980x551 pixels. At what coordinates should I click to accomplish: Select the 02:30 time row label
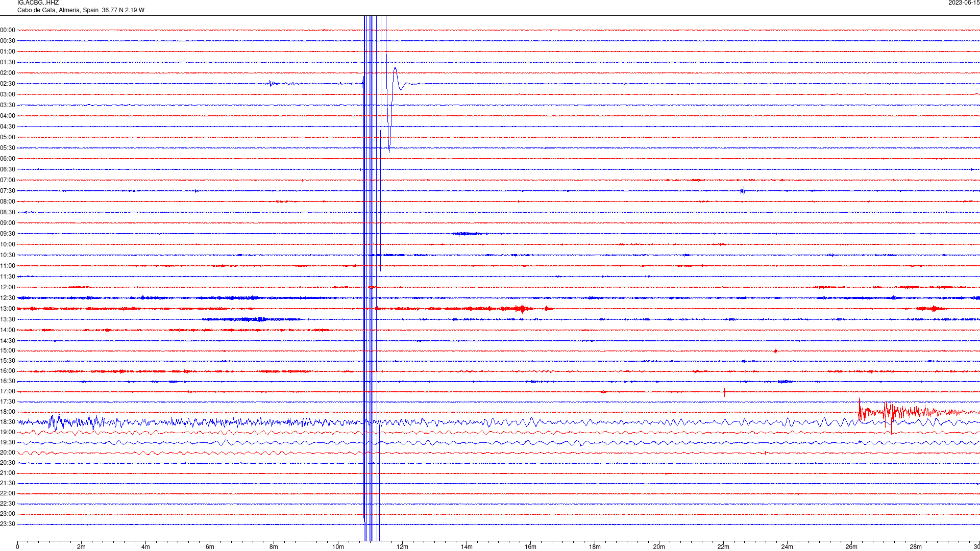(8, 84)
